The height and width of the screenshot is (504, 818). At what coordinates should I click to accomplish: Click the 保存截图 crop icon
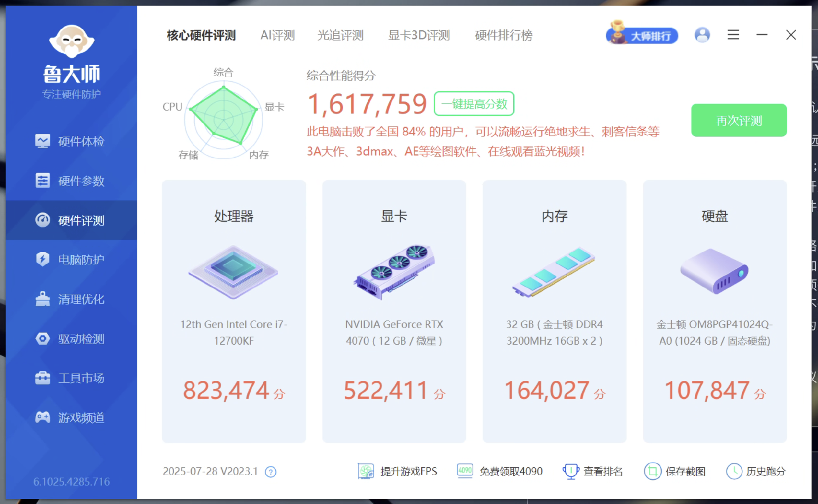pos(652,471)
